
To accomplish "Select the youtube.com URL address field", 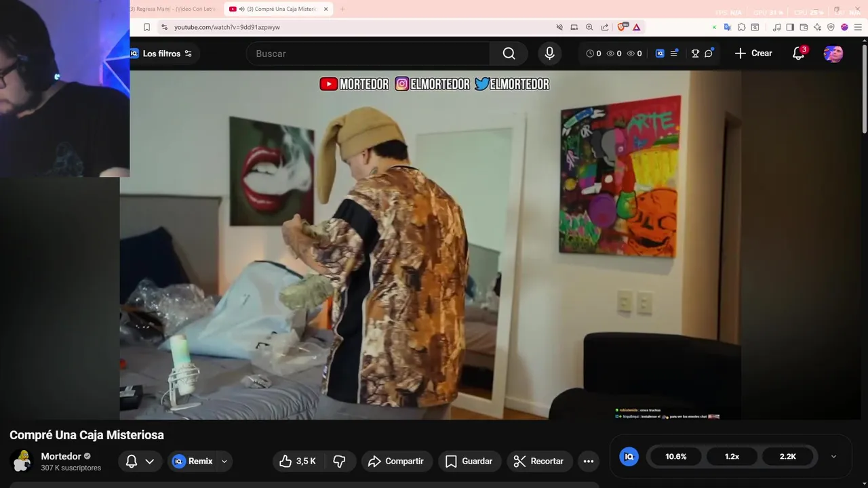I will [x=226, y=27].
